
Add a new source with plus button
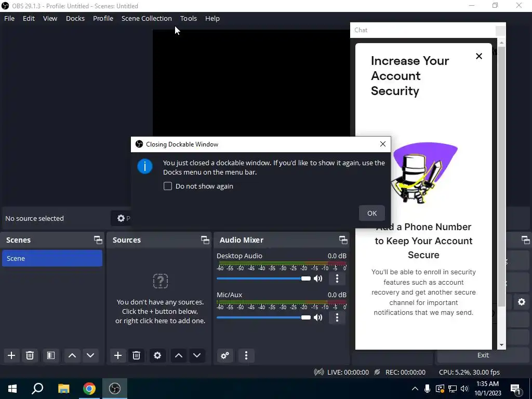(x=118, y=355)
